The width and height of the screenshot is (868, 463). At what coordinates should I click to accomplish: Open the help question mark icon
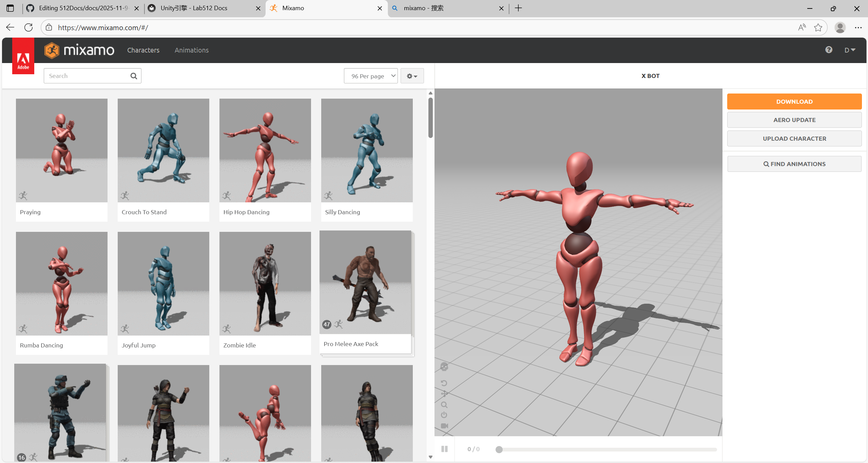(829, 50)
